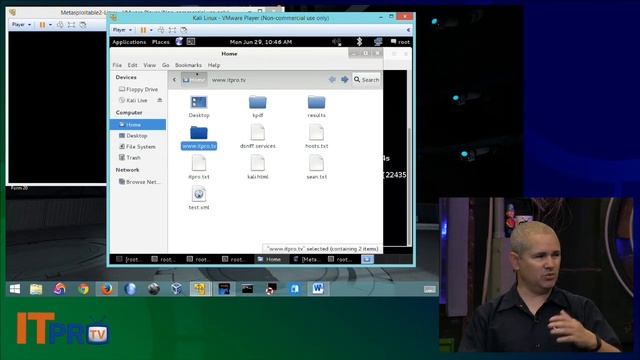
Task: Open the Places menu in Kali panel
Action: 160,42
